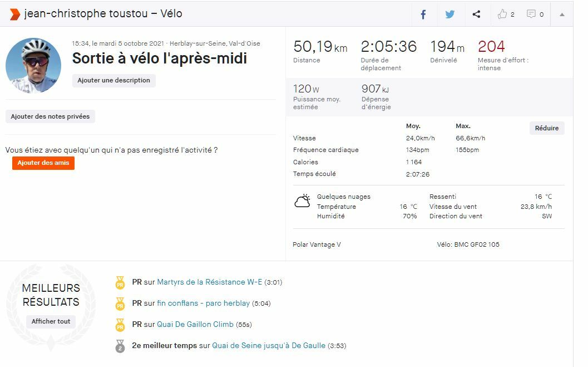Open Quai de Seine jusqu'à De Gaulle segment

(x=269, y=346)
